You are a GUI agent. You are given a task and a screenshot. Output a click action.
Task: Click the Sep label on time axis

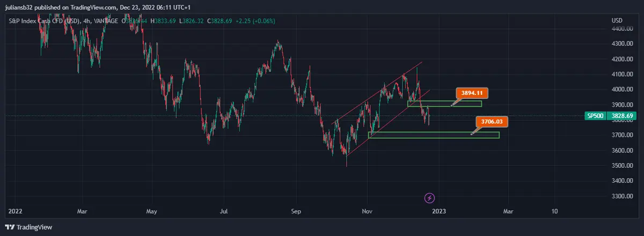pyautogui.click(x=294, y=211)
